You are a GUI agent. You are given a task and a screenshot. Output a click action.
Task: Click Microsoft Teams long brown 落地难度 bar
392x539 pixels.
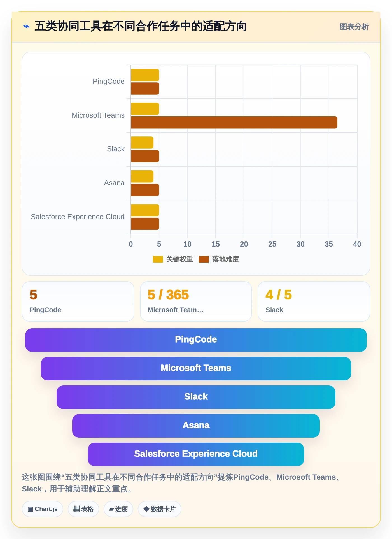click(x=234, y=122)
